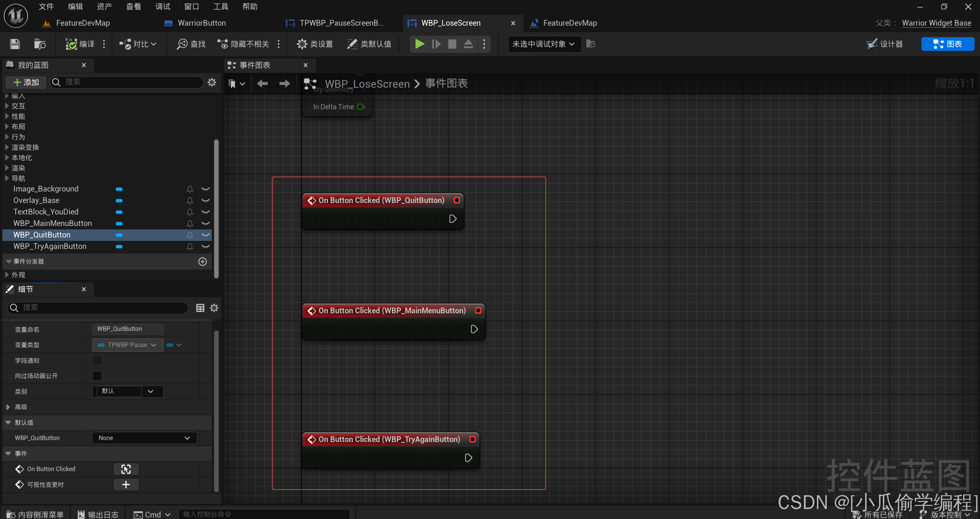Close the WBP_LoseScreen tab
This screenshot has height=519, width=980.
tap(513, 23)
